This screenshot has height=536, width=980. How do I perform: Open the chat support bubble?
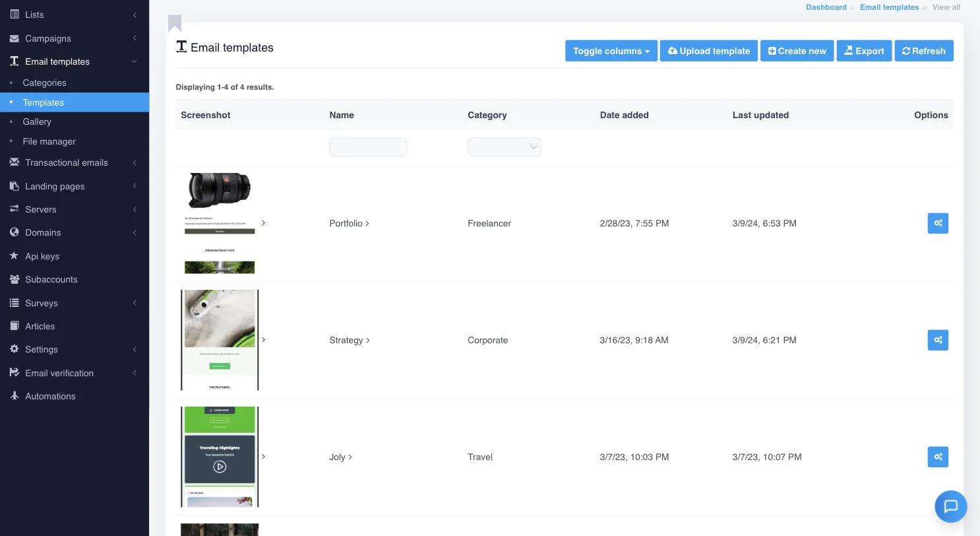951,506
